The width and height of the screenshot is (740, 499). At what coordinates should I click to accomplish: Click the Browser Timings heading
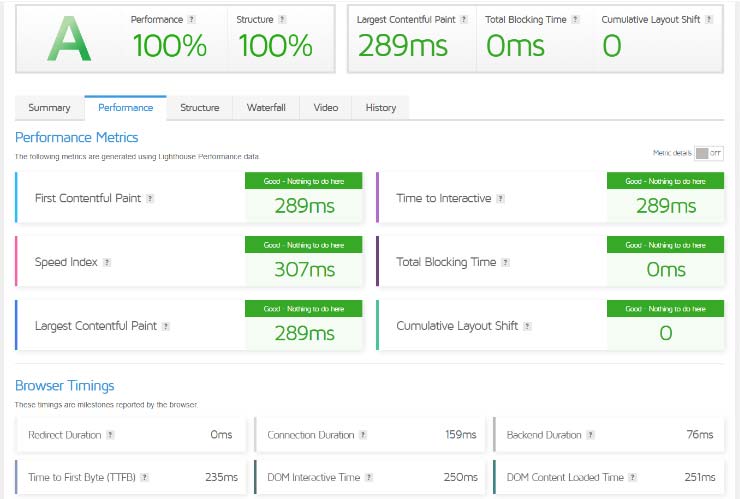[65, 386]
